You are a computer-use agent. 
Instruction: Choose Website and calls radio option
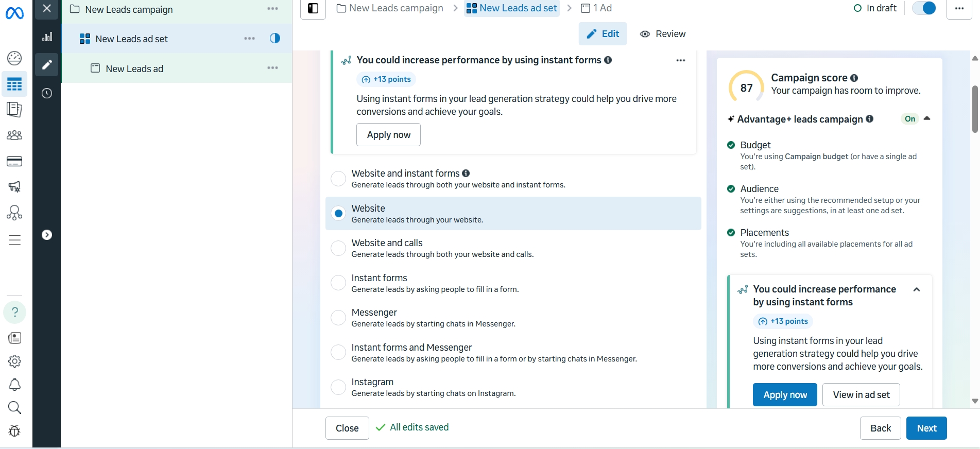click(x=338, y=248)
